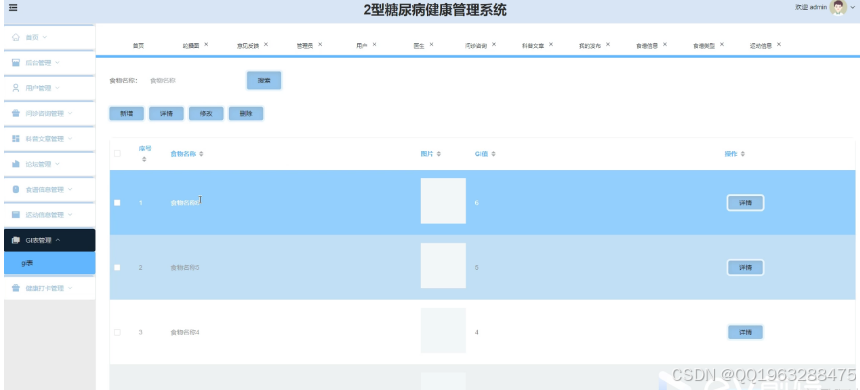Close the 医生 tab

click(x=431, y=44)
